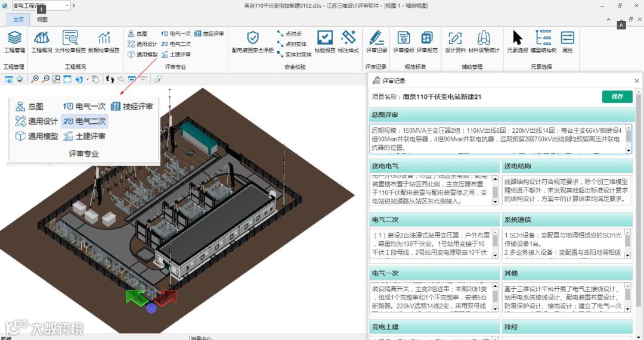Click up arrow of 送电电气 text scrollbar
This screenshot has height=340, width=644.
pos(495,179)
